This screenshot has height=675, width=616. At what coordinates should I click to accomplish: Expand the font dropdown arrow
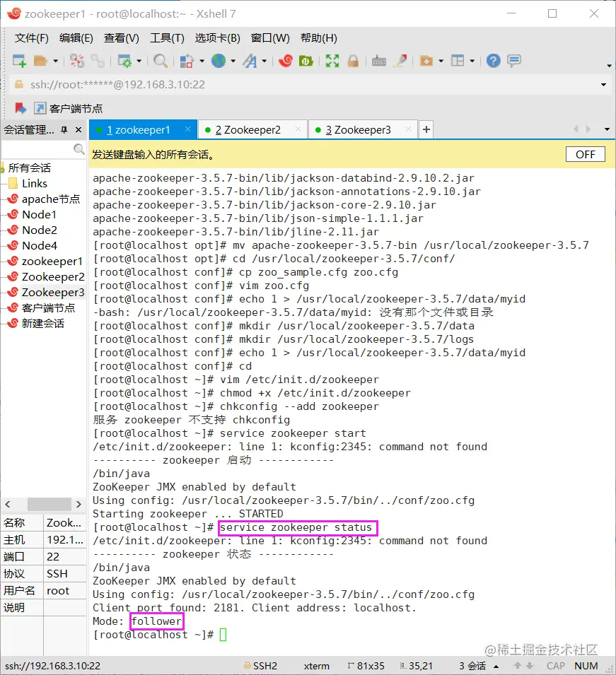(x=265, y=61)
